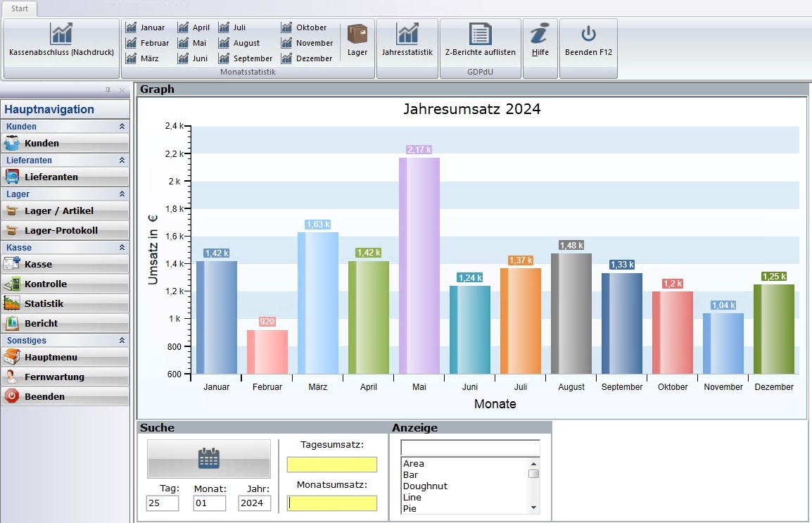
Task: Click the Tag input field
Action: [x=162, y=503]
